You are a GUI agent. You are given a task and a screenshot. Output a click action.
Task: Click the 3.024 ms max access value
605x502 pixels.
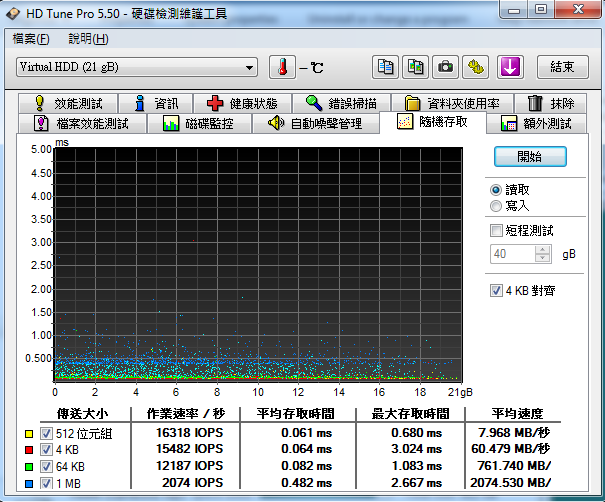(x=416, y=449)
